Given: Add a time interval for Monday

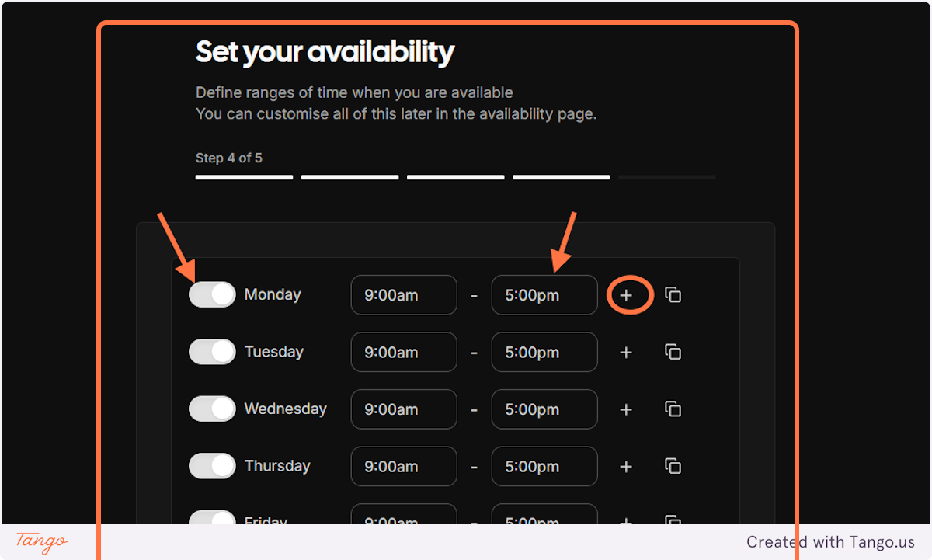Looking at the screenshot, I should click(626, 294).
